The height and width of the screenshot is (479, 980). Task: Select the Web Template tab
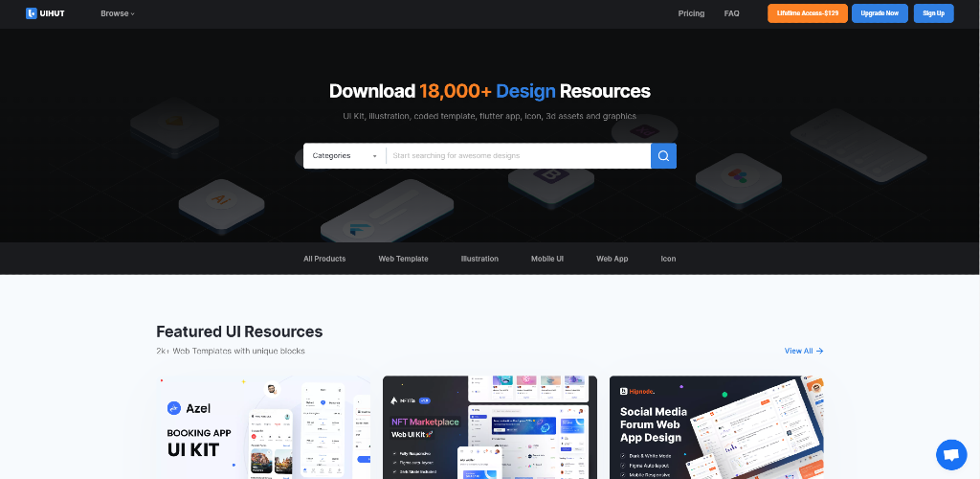tap(403, 259)
